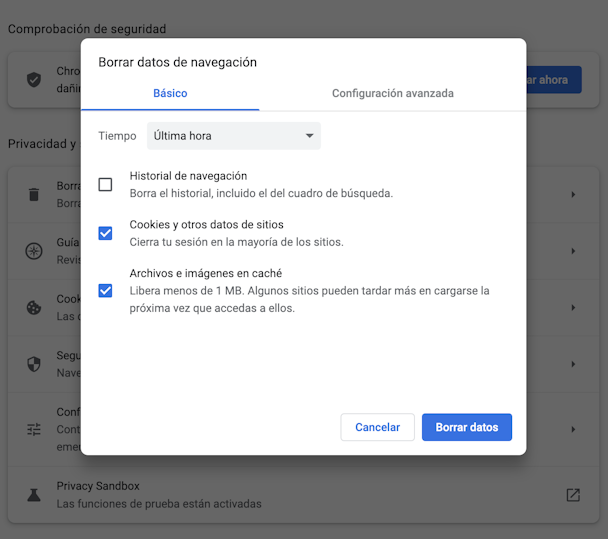Select the compass privacy guide icon
The width and height of the screenshot is (608, 539).
tap(34, 251)
